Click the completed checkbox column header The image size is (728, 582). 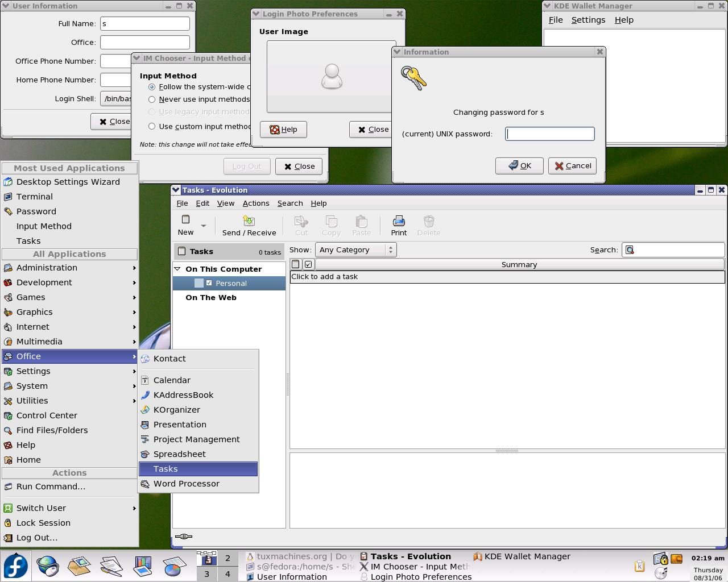(308, 264)
